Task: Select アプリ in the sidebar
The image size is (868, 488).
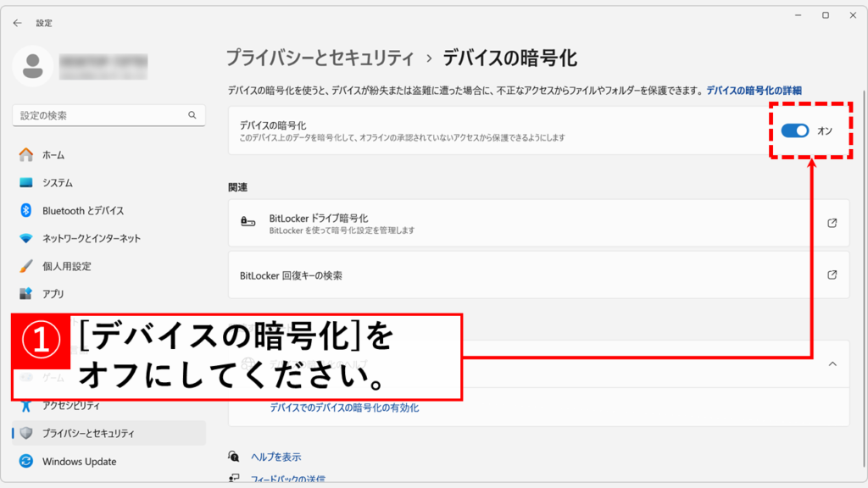Action: pyautogui.click(x=53, y=294)
